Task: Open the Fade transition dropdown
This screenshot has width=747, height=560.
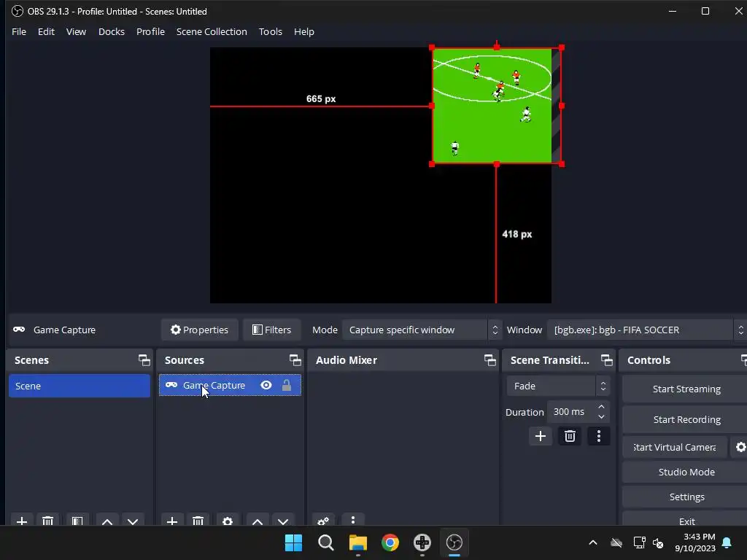Action: tap(558, 386)
